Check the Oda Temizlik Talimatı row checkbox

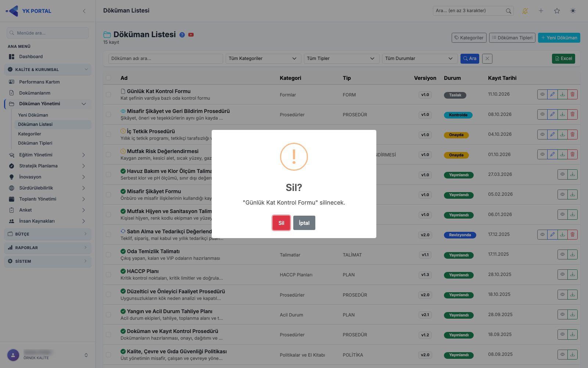pyautogui.click(x=108, y=255)
